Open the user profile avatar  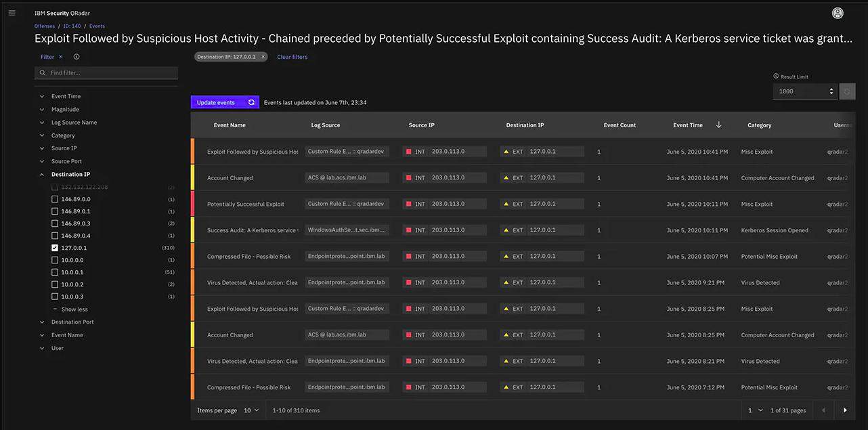[x=838, y=13]
